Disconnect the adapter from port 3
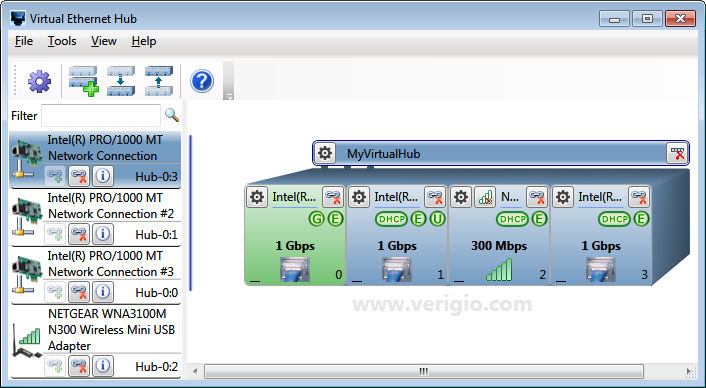Screen dimensions: 706x388 [x=639, y=197]
